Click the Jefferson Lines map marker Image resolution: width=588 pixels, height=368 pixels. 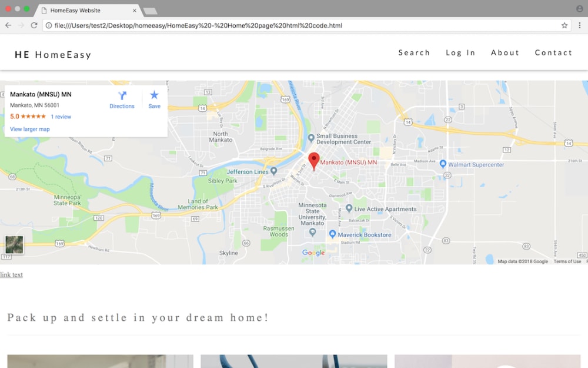click(274, 171)
